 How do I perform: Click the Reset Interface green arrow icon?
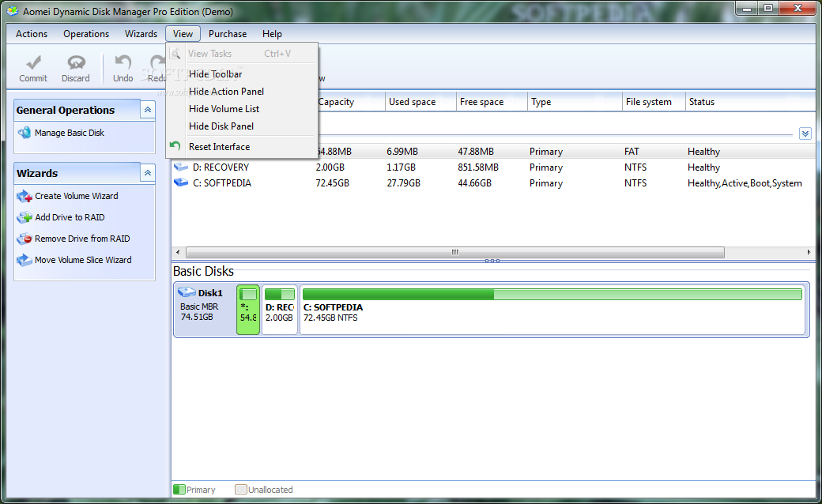click(175, 146)
